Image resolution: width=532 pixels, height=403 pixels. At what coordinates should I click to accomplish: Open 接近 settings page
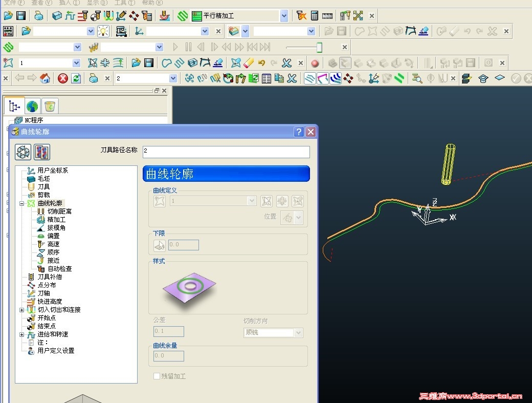click(x=53, y=261)
